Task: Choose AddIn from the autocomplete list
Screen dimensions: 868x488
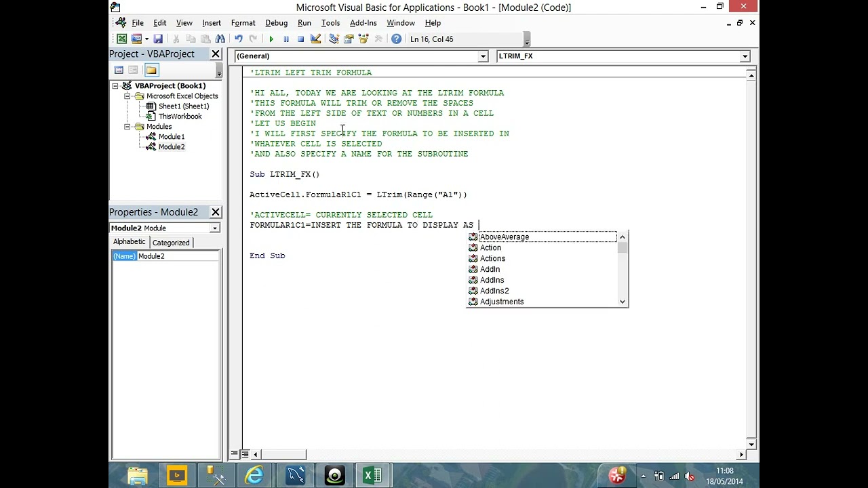Action: (x=542, y=270)
